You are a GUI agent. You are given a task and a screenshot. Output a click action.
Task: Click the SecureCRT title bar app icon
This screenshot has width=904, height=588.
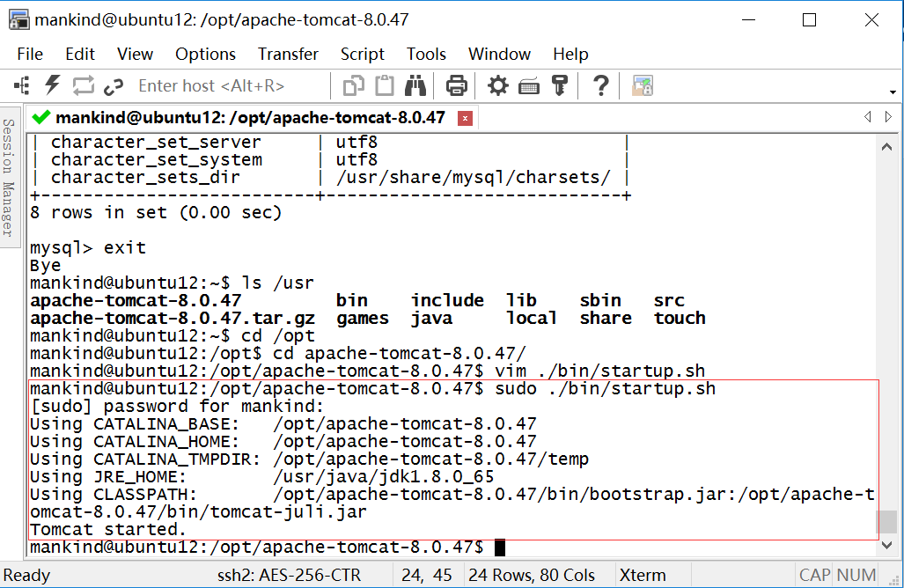click(18, 20)
